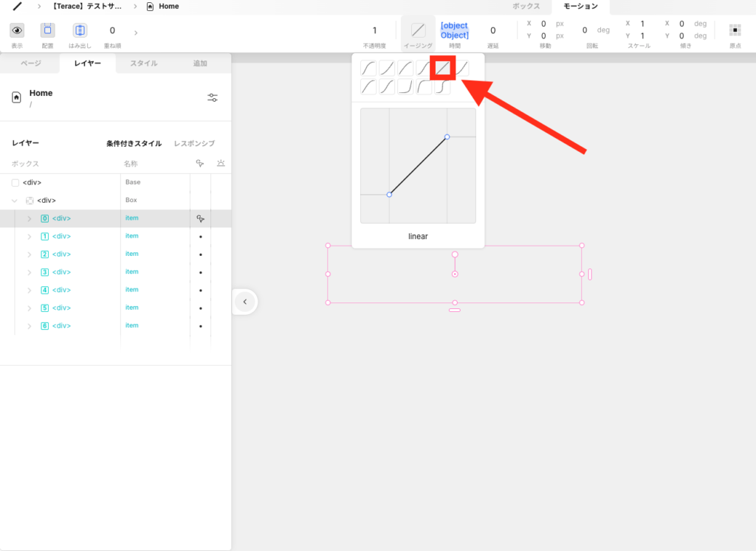This screenshot has width=756, height=551.
Task: Expand the item 1 div layer
Action: click(x=30, y=237)
